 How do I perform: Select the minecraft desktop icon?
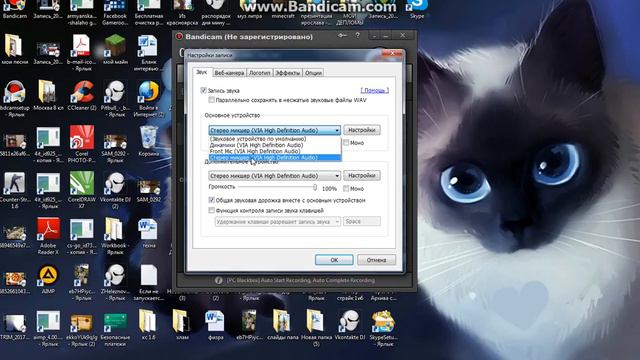coord(283,10)
